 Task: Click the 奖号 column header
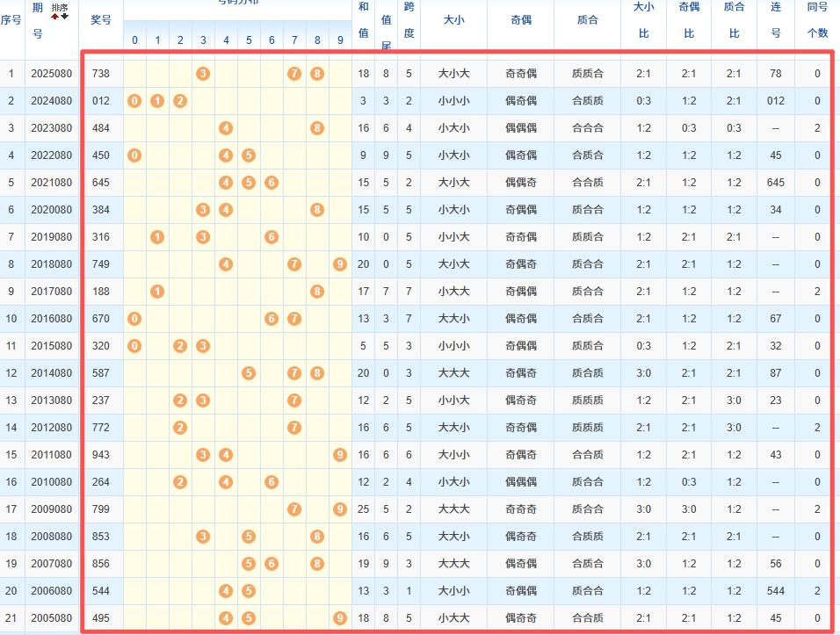(x=101, y=19)
